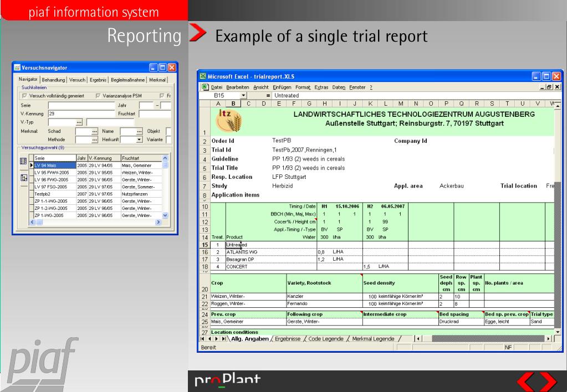Open the ? help menu

(371, 87)
